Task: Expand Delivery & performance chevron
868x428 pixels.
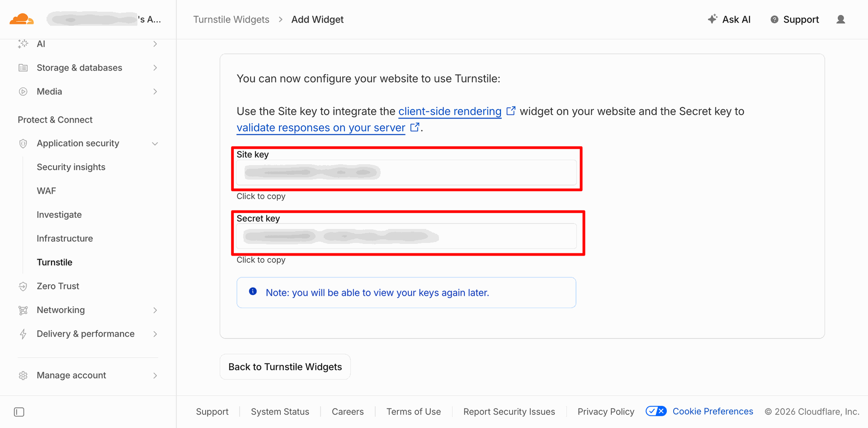Action: coord(155,334)
